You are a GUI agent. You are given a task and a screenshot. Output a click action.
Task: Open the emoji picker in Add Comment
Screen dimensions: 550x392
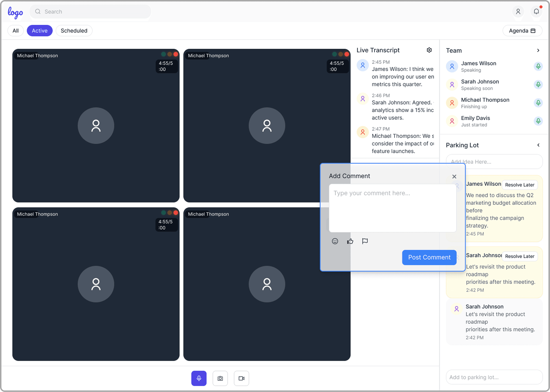335,241
